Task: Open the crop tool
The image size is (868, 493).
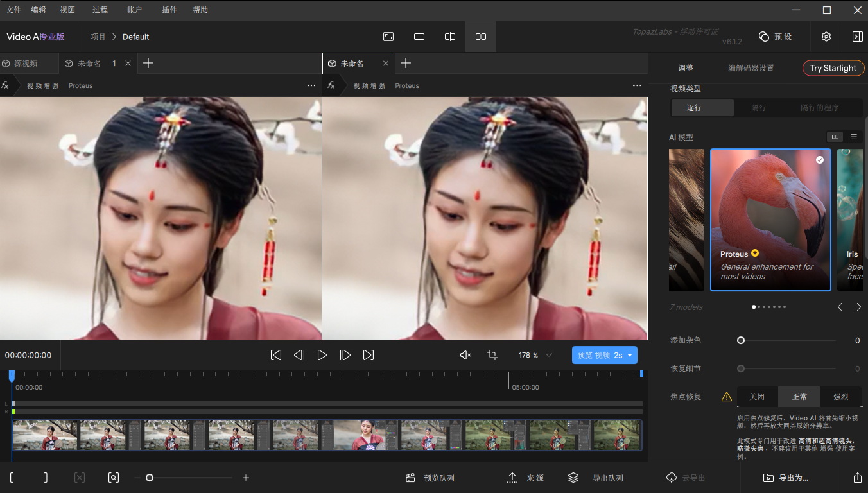Action: coord(492,355)
